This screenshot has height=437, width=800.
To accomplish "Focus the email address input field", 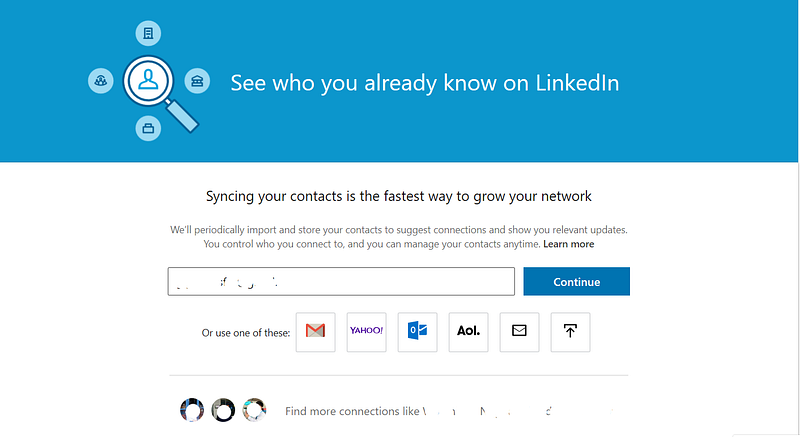I will pyautogui.click(x=341, y=281).
